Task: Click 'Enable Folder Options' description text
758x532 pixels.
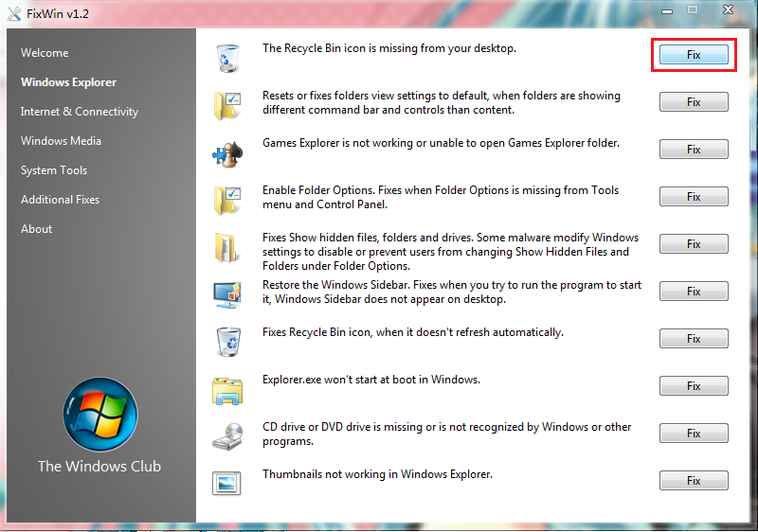Action: pos(441,198)
